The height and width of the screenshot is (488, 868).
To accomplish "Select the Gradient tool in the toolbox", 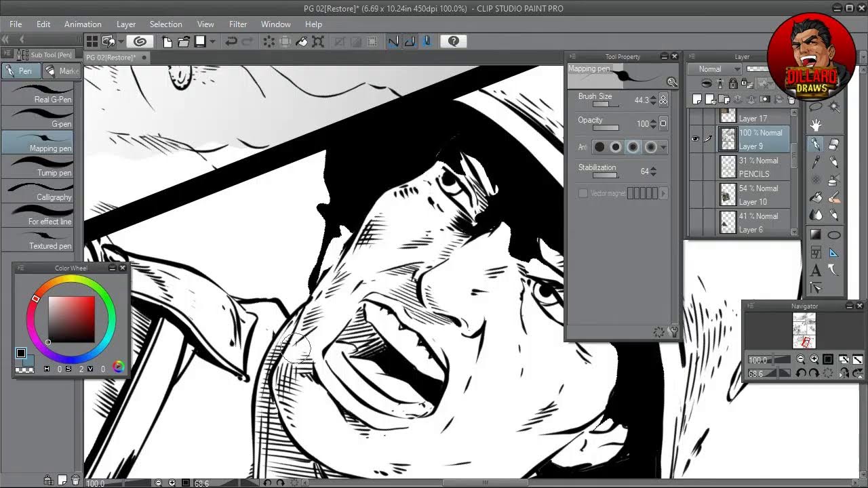I will (x=816, y=235).
